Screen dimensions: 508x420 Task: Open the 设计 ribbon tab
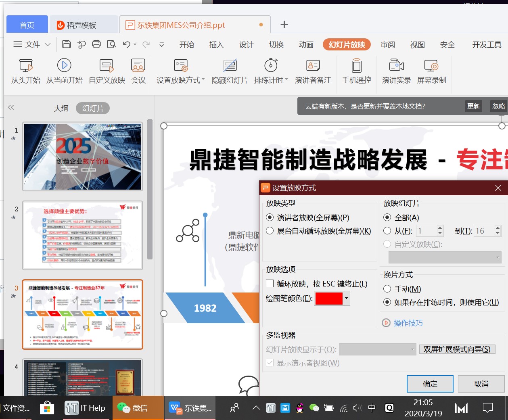[247, 44]
